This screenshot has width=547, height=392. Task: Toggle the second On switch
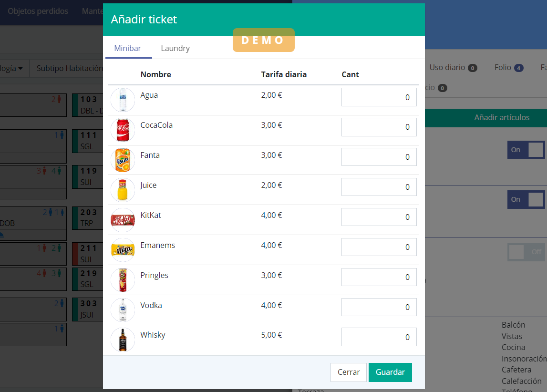(x=526, y=199)
